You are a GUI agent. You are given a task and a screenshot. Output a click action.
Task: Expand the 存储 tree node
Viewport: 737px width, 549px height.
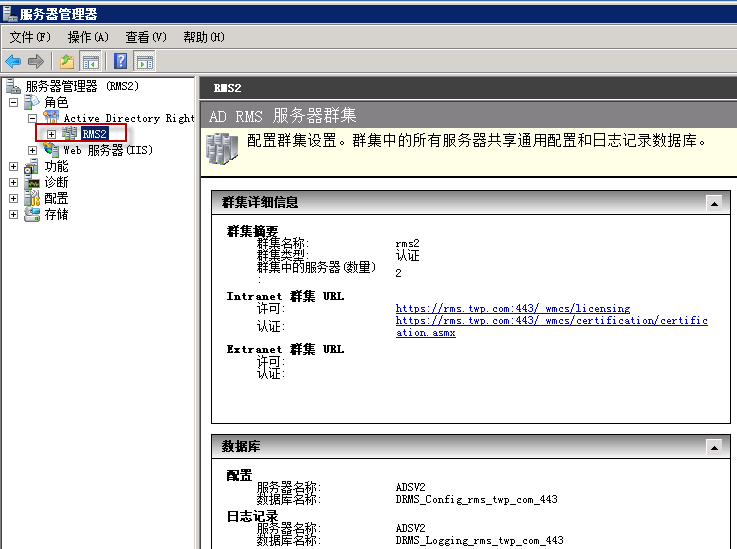[x=14, y=214]
